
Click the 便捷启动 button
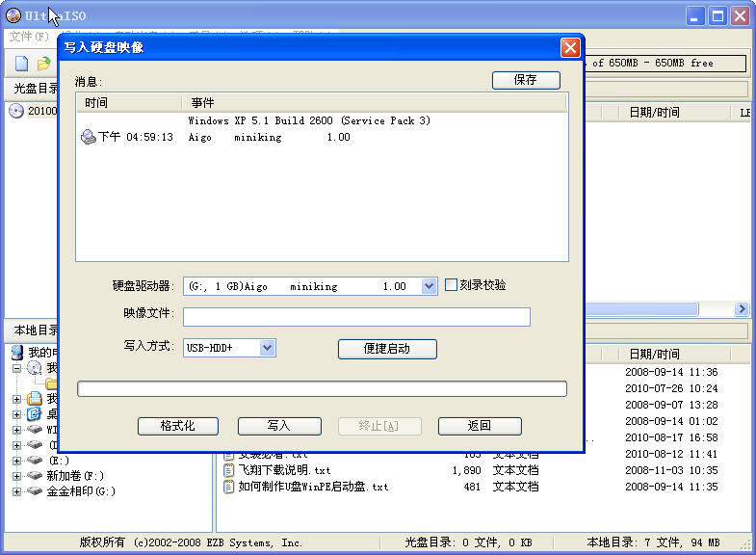[387, 349]
